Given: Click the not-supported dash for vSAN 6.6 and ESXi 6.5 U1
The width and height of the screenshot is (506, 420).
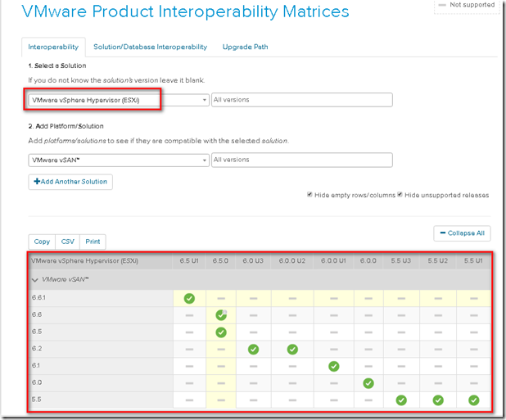Looking at the screenshot, I should tap(189, 315).
